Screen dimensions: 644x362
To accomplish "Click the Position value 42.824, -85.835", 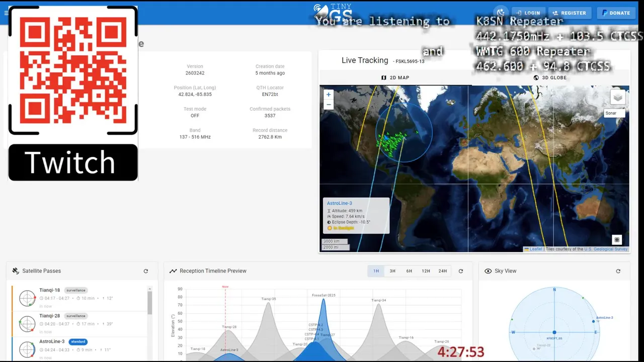I will [195, 95].
